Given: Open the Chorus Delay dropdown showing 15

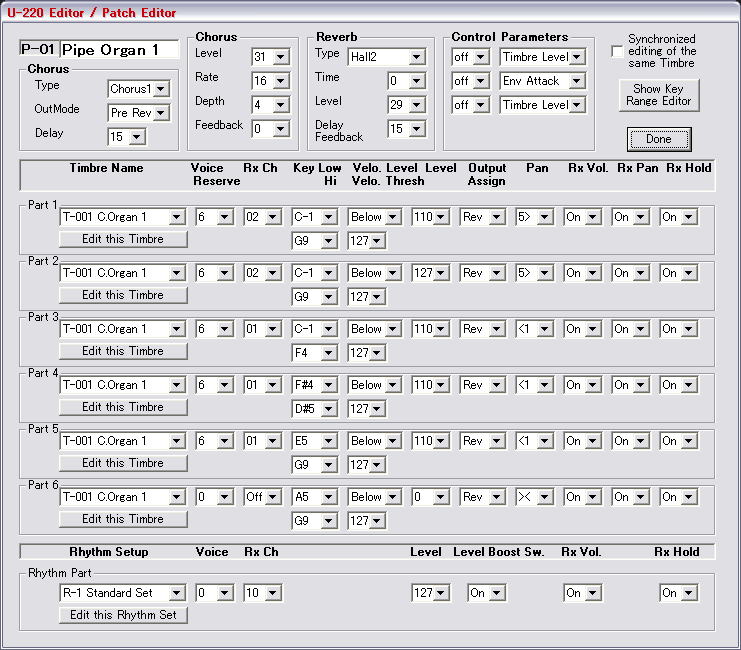Looking at the screenshot, I should (x=127, y=137).
